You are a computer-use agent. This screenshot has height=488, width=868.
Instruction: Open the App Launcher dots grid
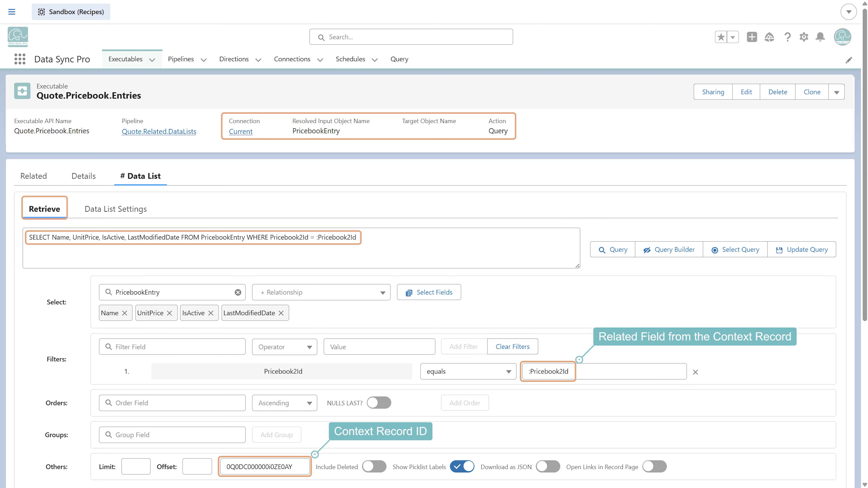pyautogui.click(x=20, y=59)
